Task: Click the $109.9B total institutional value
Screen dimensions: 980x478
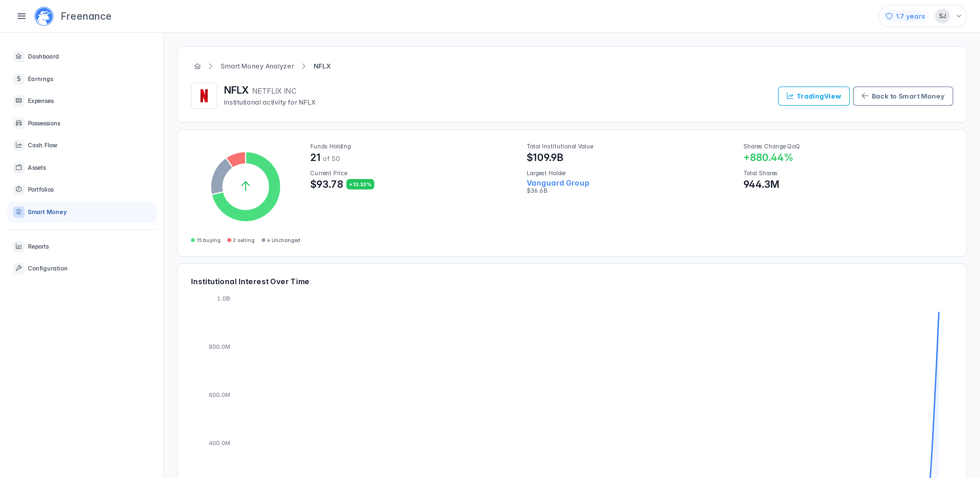Action: (x=545, y=158)
